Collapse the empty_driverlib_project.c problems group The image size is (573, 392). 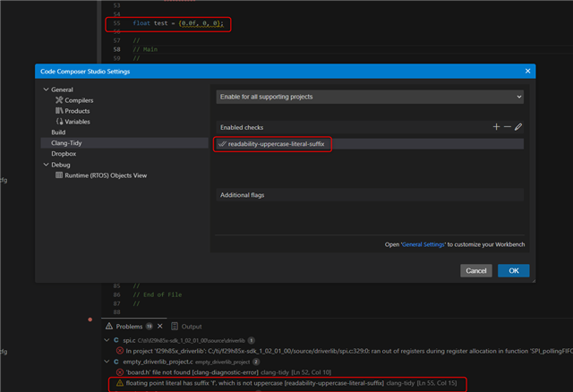[x=107, y=362]
